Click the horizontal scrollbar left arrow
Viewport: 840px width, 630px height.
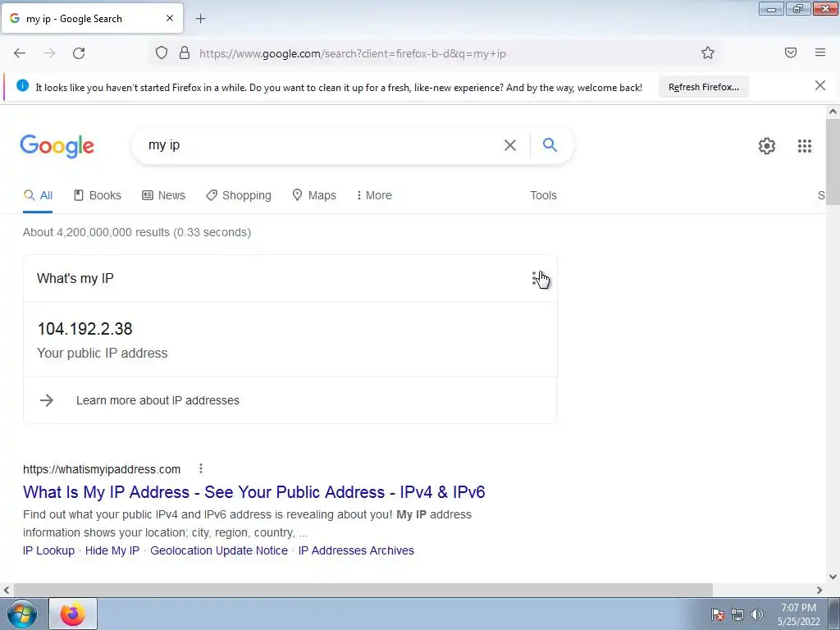pyautogui.click(x=7, y=590)
